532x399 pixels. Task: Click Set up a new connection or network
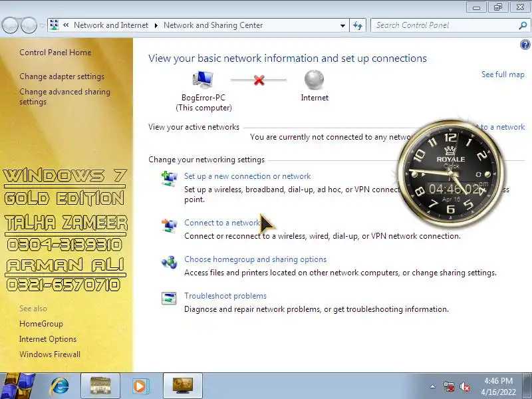point(247,176)
